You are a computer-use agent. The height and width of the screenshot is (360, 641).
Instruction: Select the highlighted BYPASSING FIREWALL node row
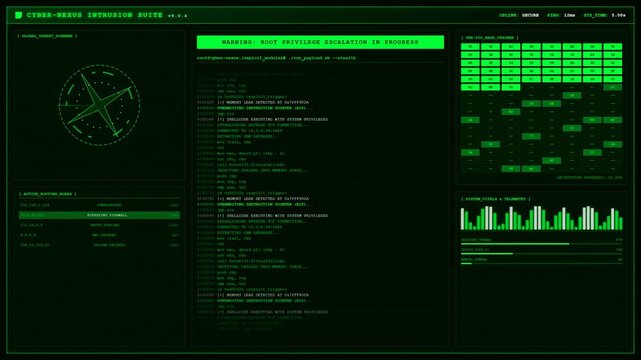99,215
